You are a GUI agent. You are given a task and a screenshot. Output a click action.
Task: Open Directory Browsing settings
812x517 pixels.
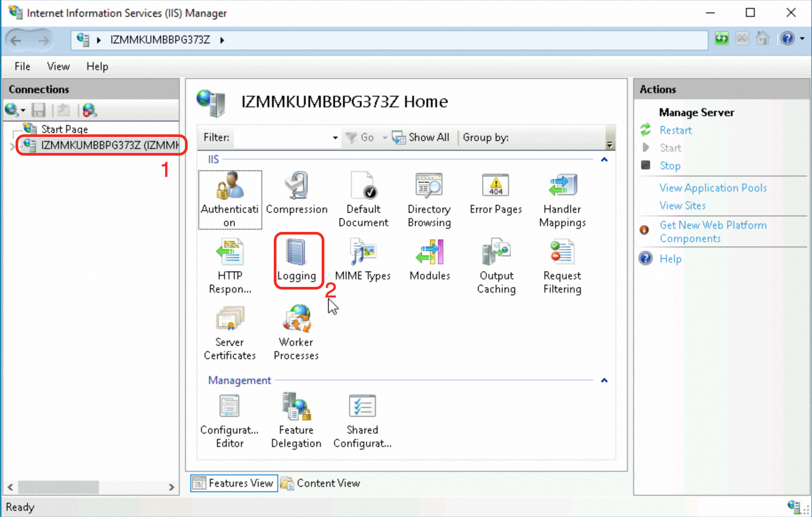(x=429, y=200)
